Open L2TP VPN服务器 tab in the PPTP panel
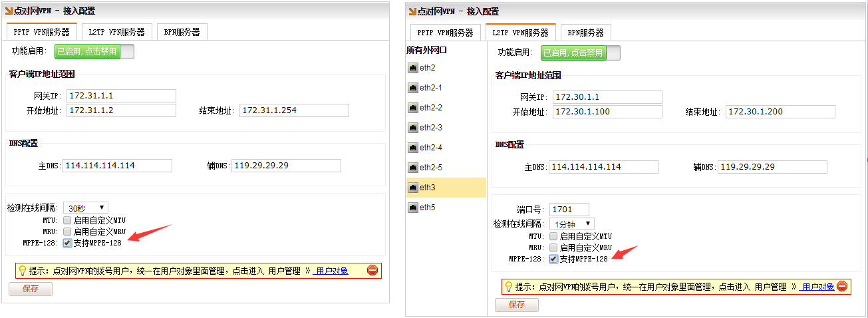Screen dimensions: 868x318 (117, 31)
